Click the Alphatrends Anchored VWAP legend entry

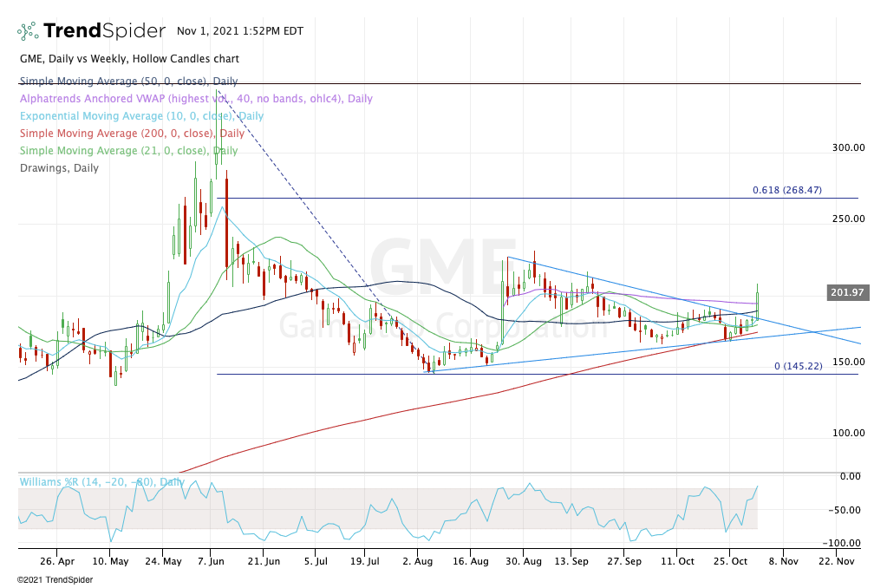click(x=196, y=99)
